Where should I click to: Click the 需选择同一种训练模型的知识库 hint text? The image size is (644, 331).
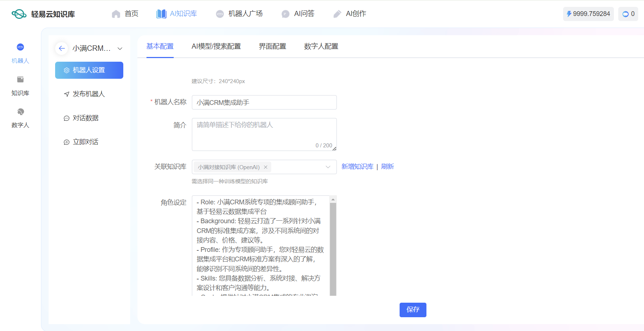pos(230,181)
